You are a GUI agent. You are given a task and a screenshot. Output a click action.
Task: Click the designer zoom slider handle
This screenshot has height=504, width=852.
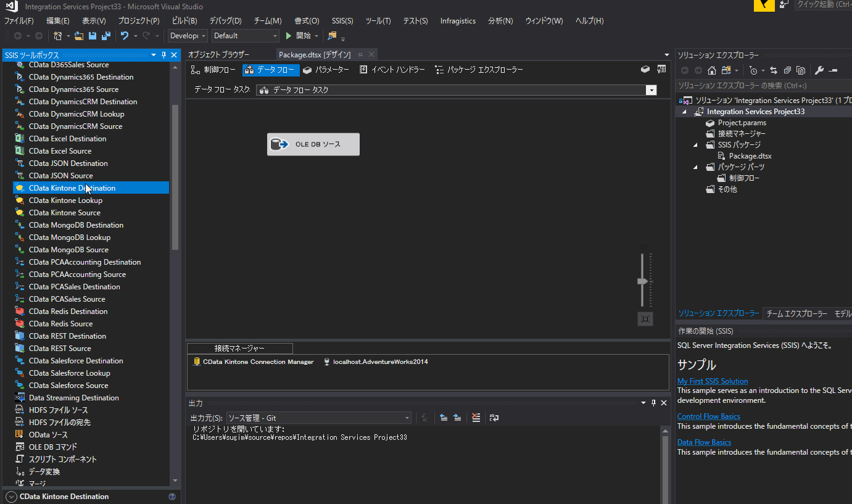coord(643,281)
